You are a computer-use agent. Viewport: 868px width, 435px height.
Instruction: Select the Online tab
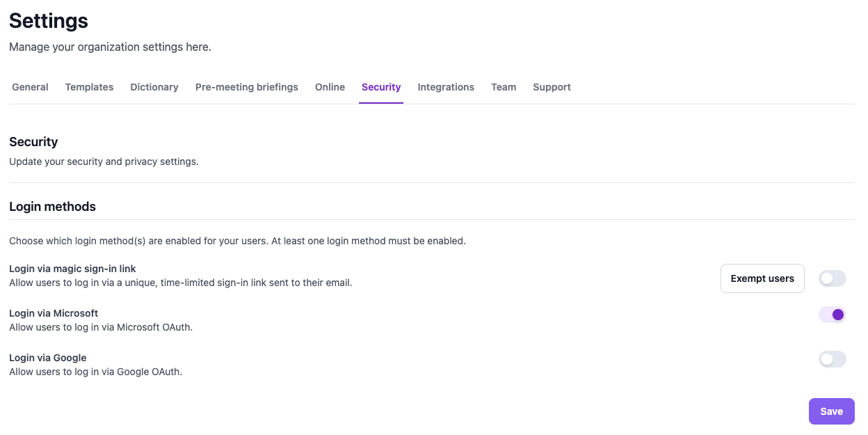(330, 87)
